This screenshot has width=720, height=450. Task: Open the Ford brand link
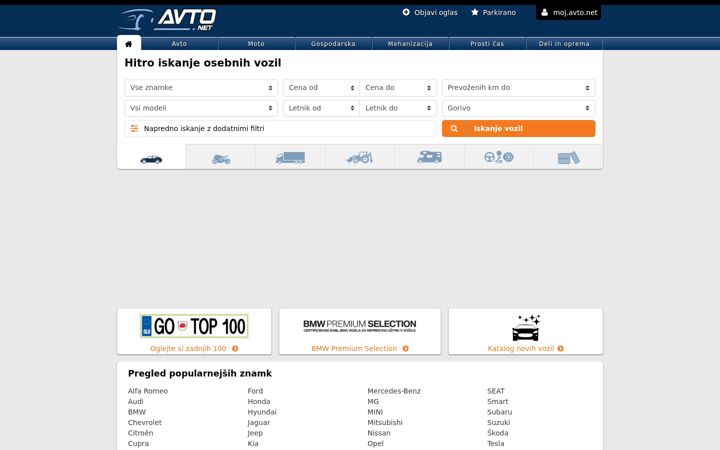[x=255, y=391]
